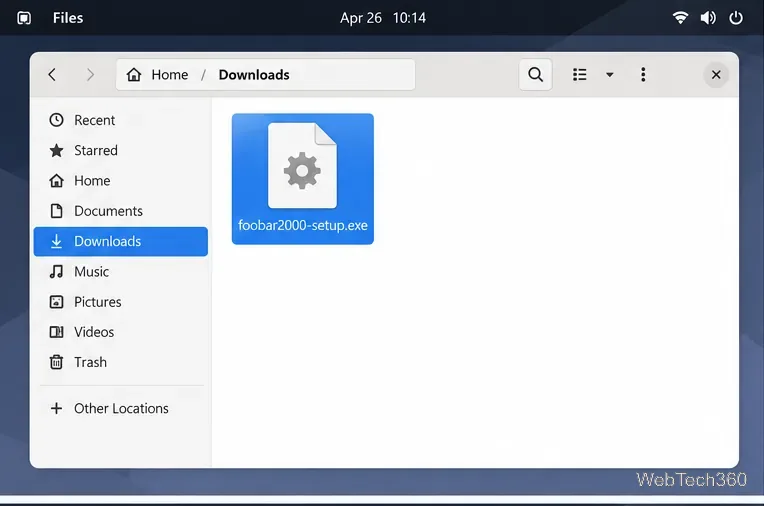Screen dimensions: 764x506
Task: Click the Home segment in the path bar
Action: coord(170,75)
